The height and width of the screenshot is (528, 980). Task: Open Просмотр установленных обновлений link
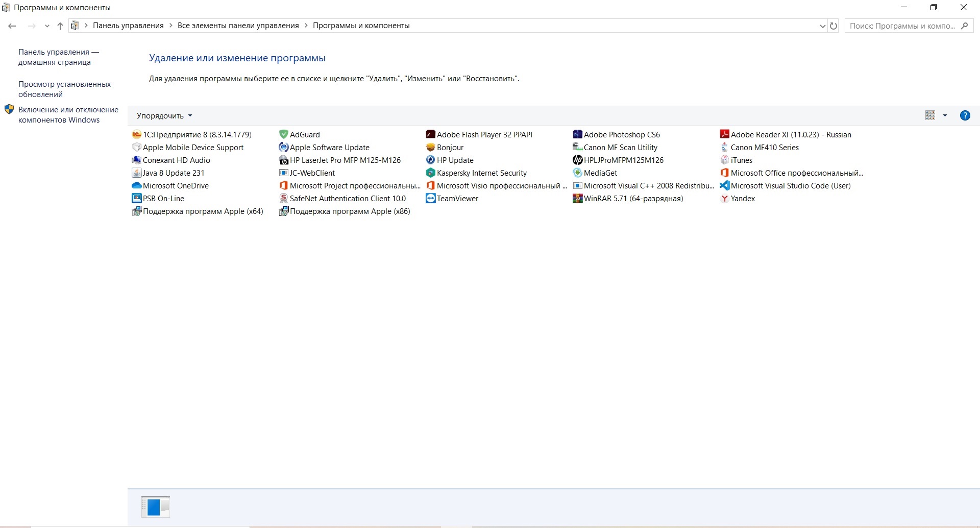pyautogui.click(x=64, y=89)
